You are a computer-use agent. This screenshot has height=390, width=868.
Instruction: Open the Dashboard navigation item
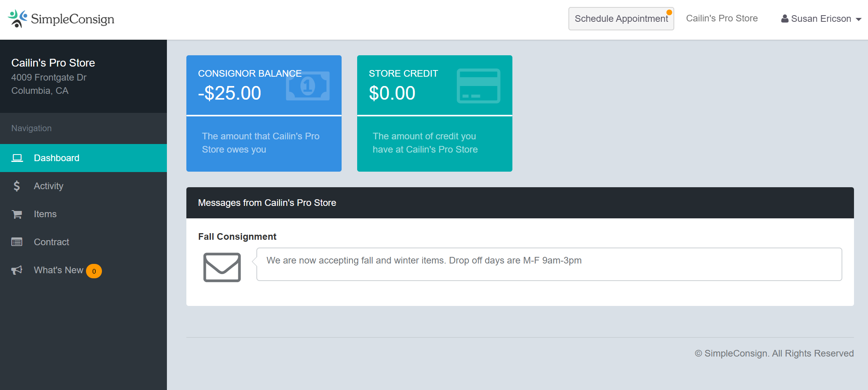coord(83,158)
